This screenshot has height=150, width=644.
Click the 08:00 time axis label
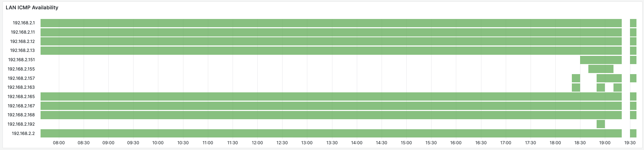click(x=59, y=143)
